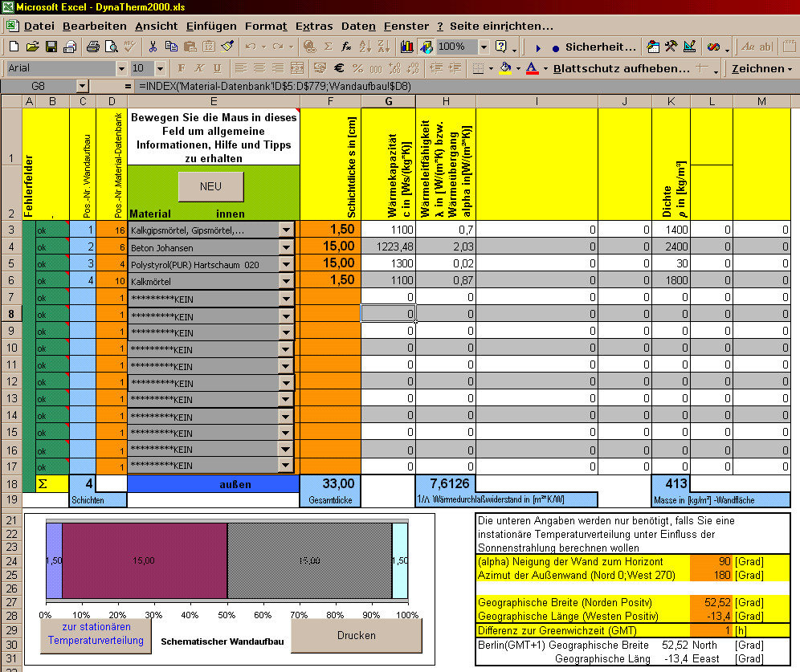The image size is (800, 672).
Task: Open the Format menu
Action: (266, 26)
